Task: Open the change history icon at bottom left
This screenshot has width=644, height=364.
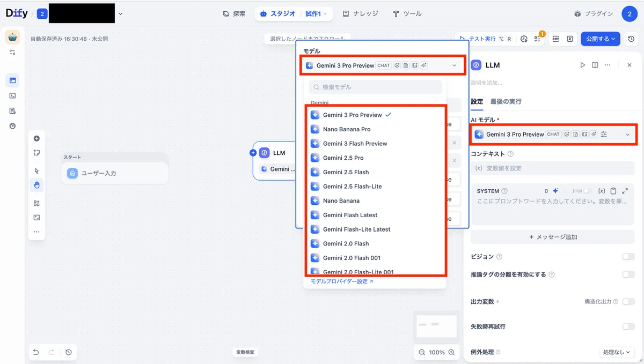Action: pos(69,352)
